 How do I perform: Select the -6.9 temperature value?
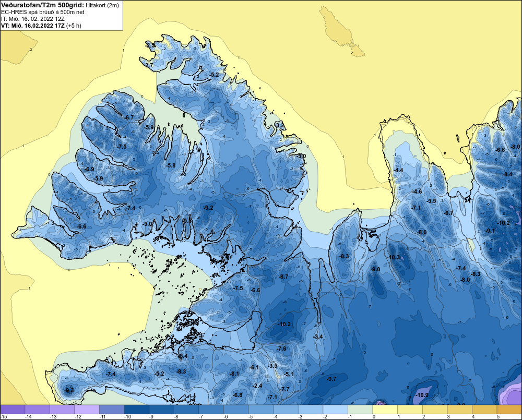(89, 169)
